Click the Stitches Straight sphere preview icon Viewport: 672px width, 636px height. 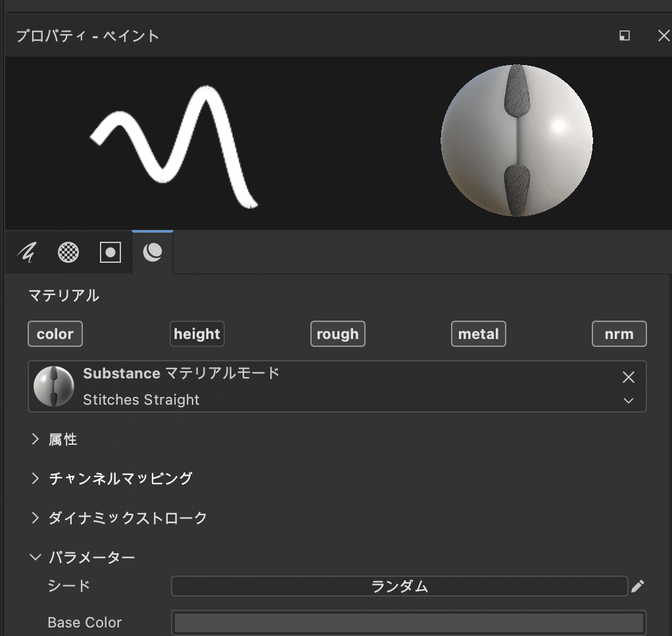point(54,386)
